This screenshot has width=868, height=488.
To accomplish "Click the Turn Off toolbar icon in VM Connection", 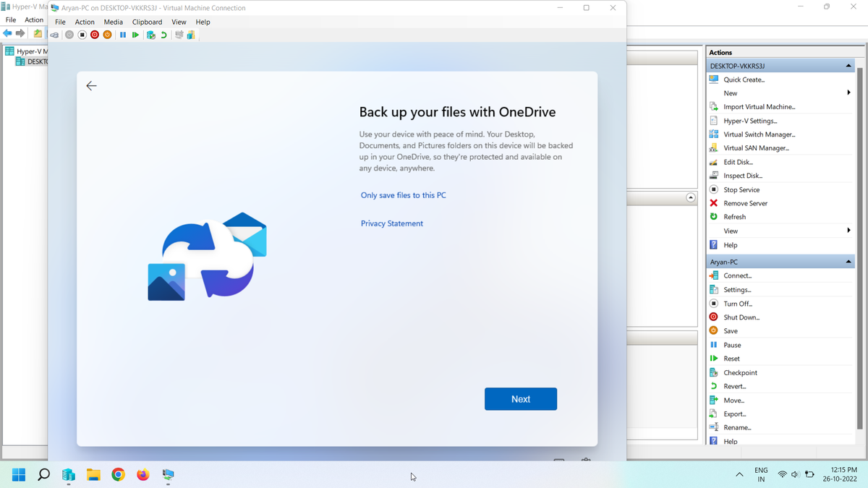I will [x=82, y=35].
